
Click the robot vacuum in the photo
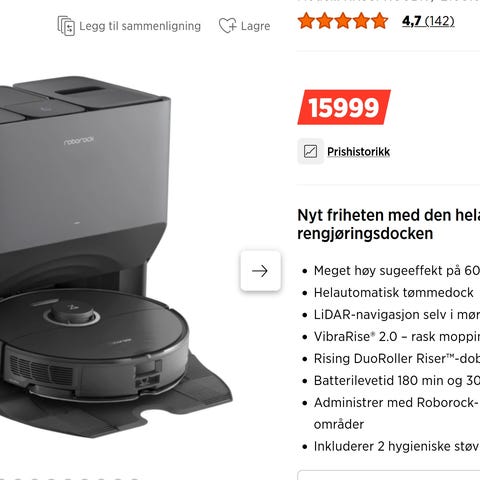(x=95, y=343)
